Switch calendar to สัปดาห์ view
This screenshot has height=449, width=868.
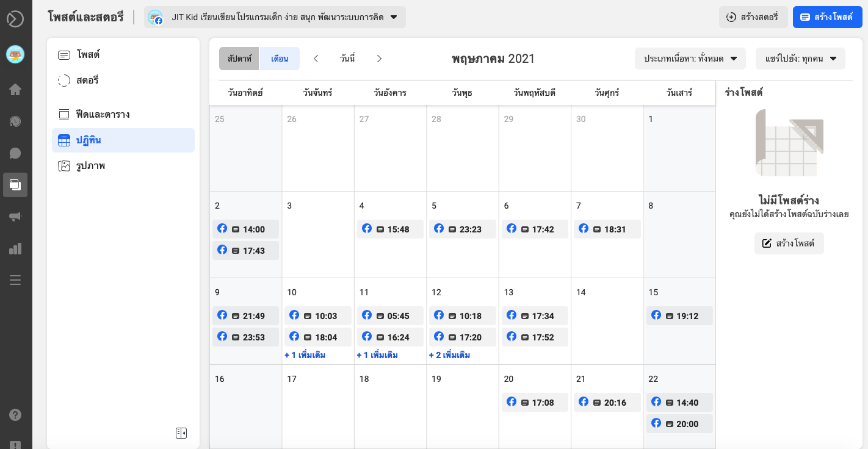tap(239, 59)
